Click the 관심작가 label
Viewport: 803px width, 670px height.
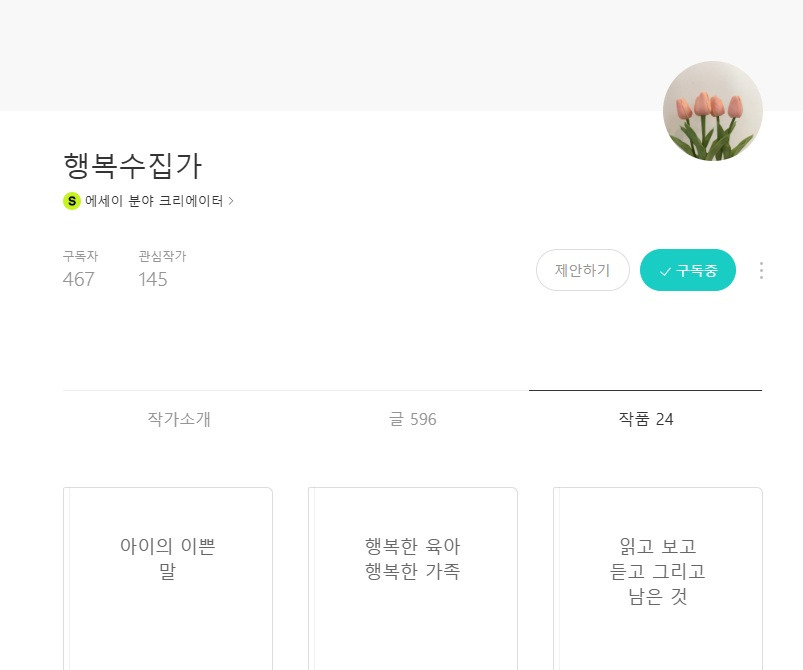pyautogui.click(x=162, y=256)
